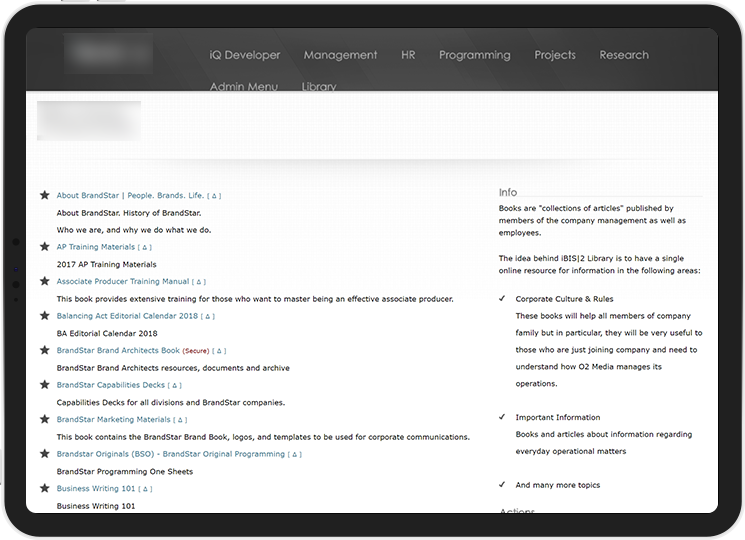
Task: Click description '2017 AP Training Materials'
Action: (106, 265)
